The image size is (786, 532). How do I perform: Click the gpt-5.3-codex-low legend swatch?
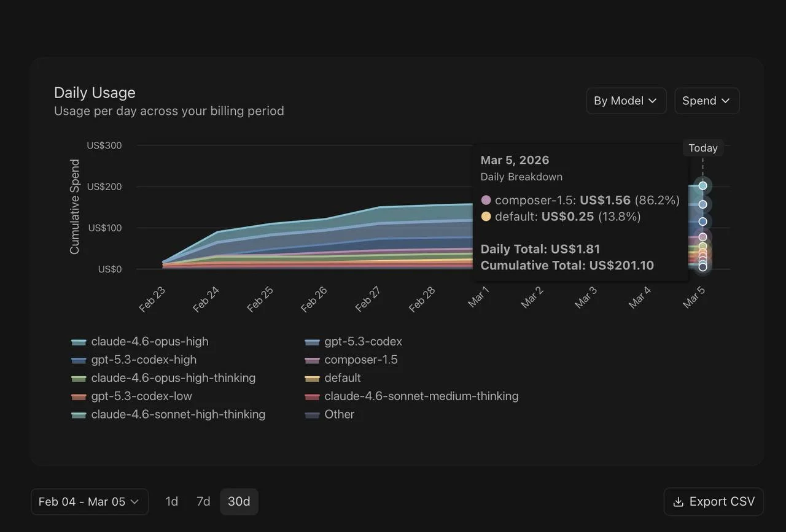coord(79,396)
